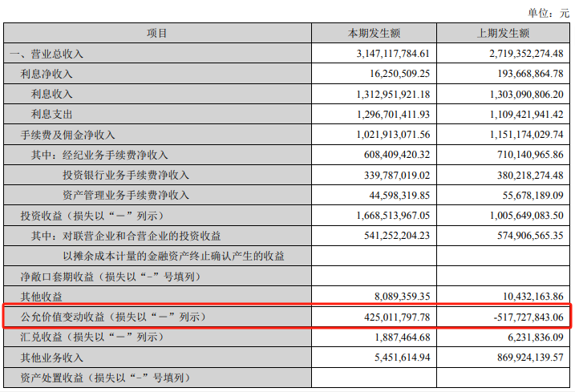This screenshot has width=575, height=392.
Task: Select value 425,011,797.78
Action: pyautogui.click(x=397, y=317)
